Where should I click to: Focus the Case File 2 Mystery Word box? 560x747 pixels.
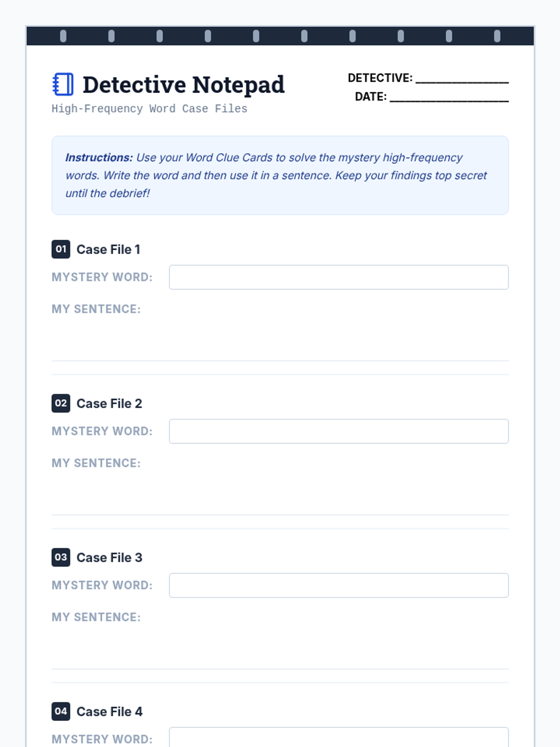[x=338, y=431]
